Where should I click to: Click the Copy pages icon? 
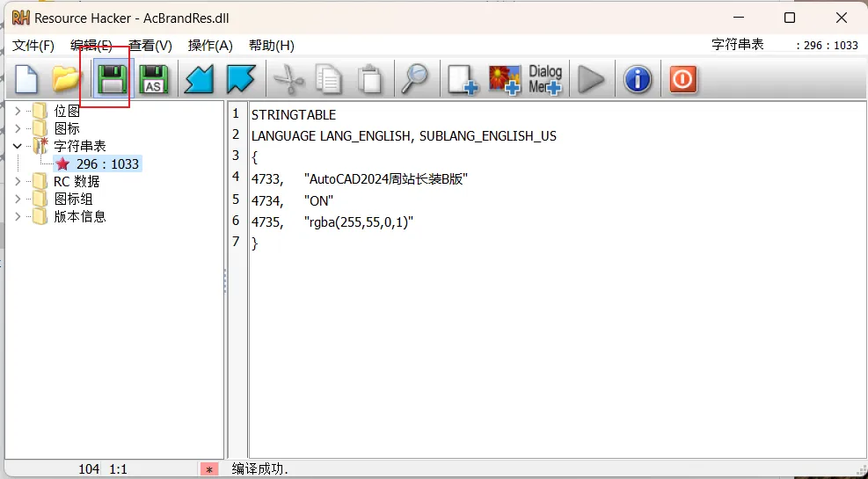(329, 80)
